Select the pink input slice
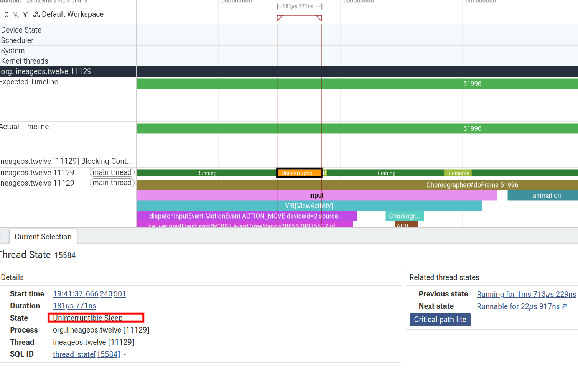 coord(316,195)
